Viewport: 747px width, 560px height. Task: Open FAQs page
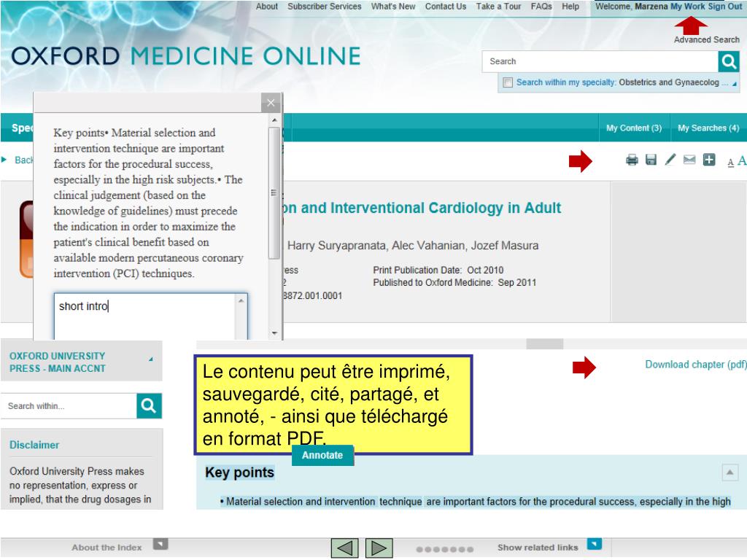(541, 7)
